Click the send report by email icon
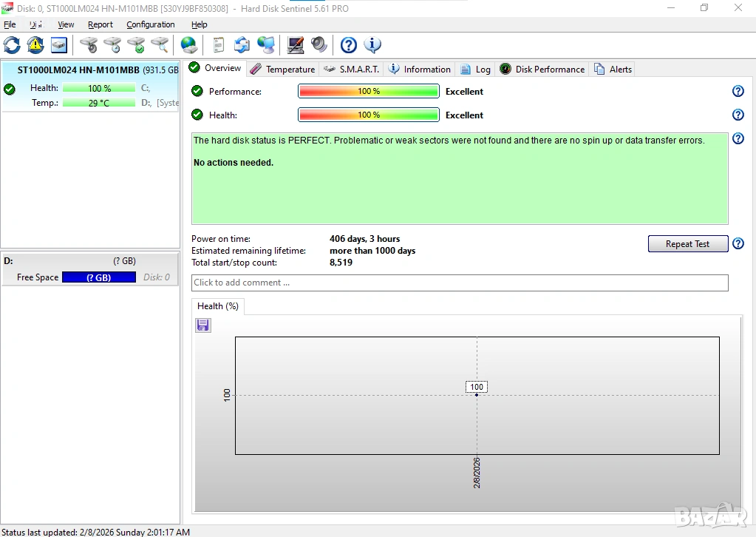 click(242, 45)
